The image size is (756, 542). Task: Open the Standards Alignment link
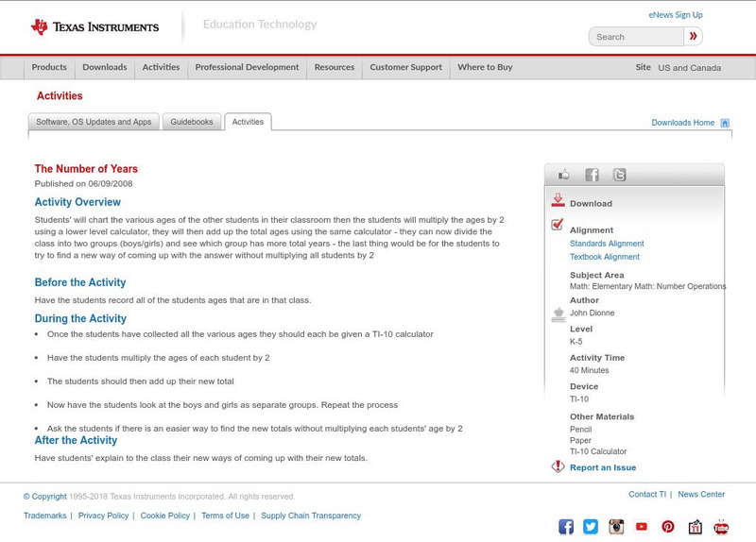[607, 244]
